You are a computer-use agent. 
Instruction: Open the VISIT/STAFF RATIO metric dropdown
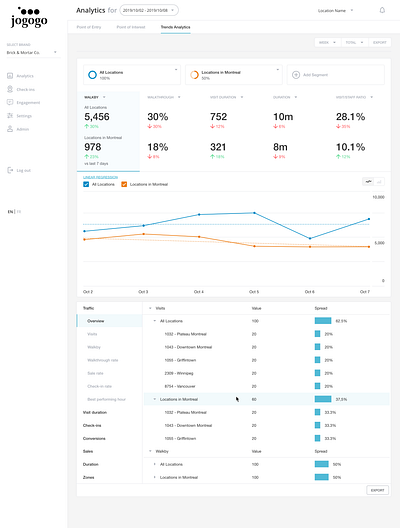click(x=371, y=97)
